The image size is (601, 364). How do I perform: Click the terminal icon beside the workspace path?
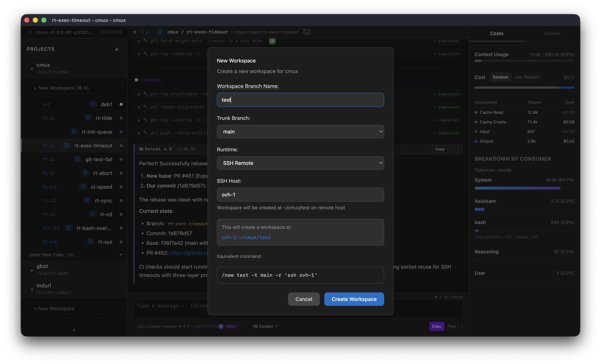pos(307,32)
